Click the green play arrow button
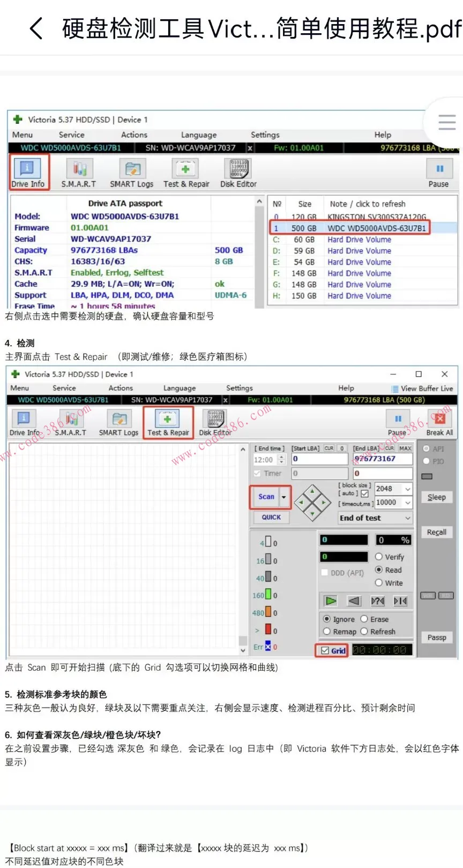Screen dimensions: 463x868 [x=331, y=601]
